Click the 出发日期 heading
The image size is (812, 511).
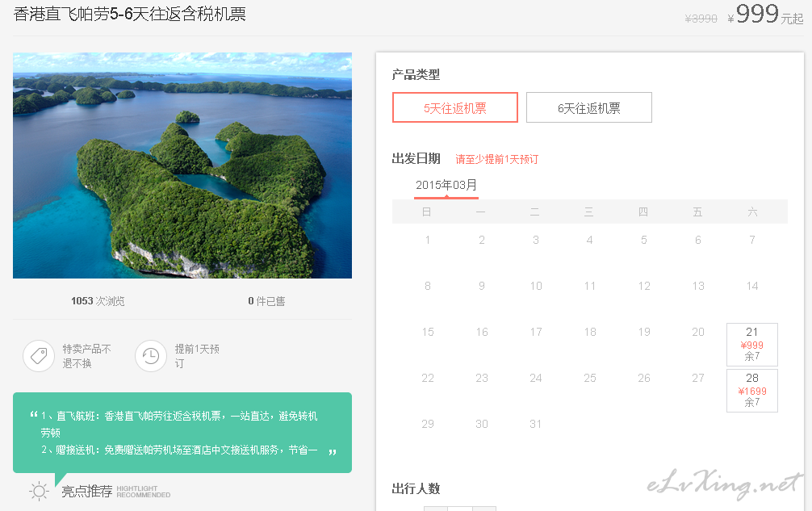[416, 158]
